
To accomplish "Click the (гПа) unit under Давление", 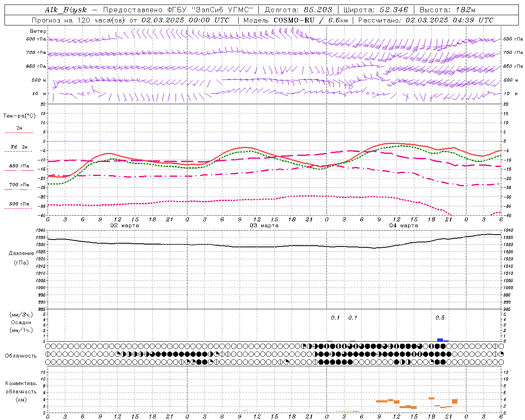I will [21, 262].
